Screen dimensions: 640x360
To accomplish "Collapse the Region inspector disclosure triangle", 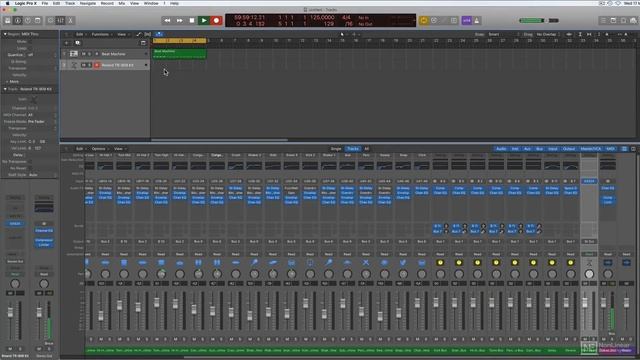I will tap(5, 34).
